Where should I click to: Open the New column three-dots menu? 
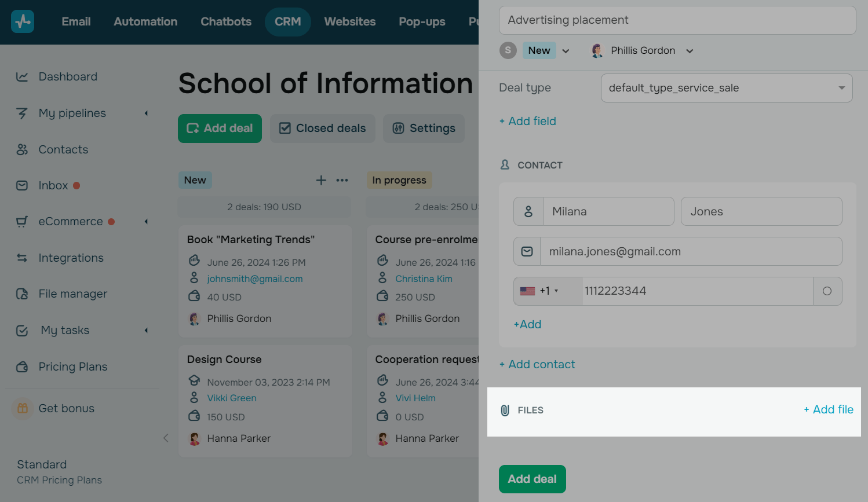point(342,180)
